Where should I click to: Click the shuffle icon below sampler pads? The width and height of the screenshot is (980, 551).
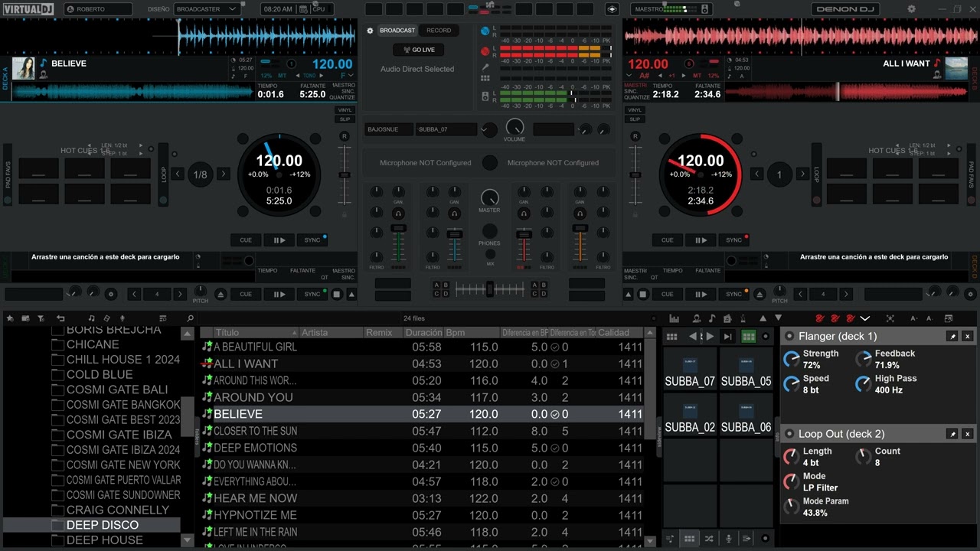coord(709,539)
